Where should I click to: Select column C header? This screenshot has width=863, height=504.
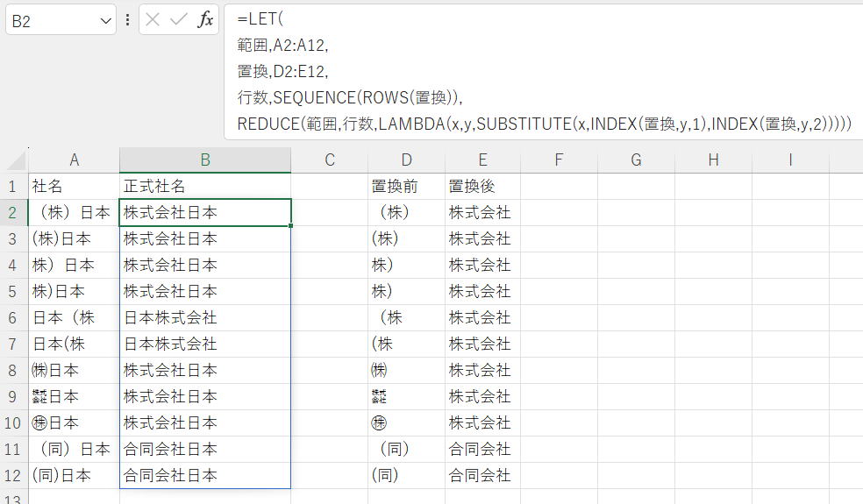[330, 160]
